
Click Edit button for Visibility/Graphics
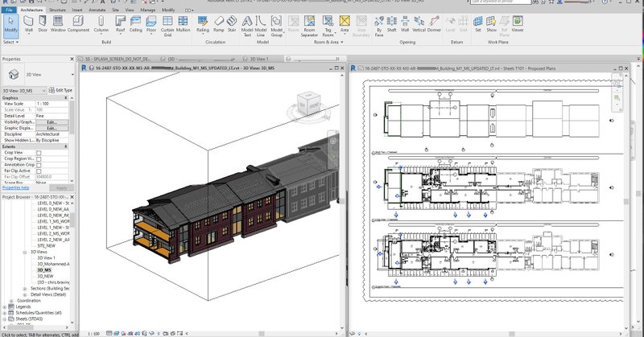52,122
